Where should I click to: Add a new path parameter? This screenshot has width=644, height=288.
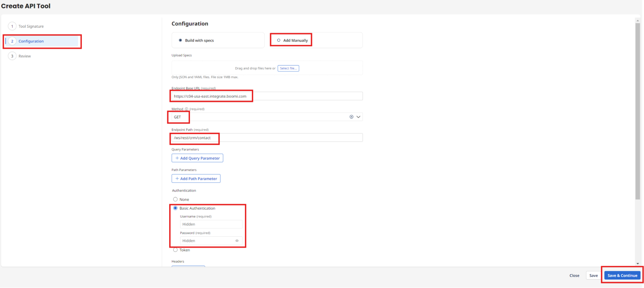(196, 179)
